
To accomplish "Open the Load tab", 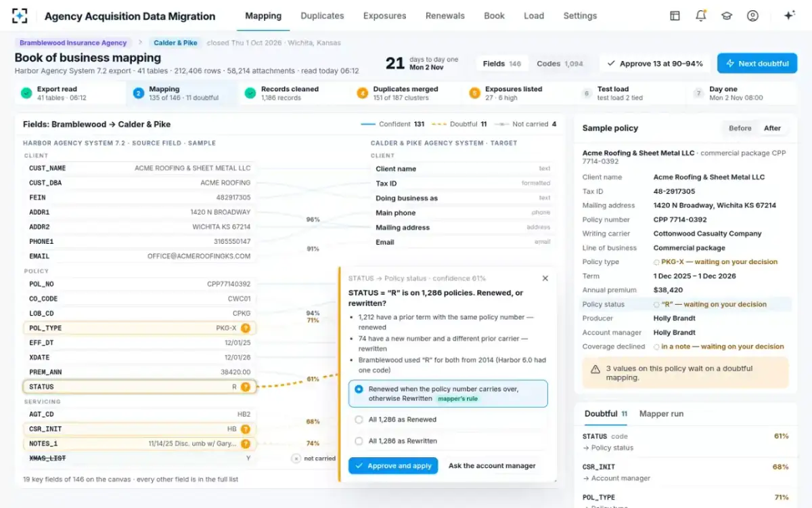I will point(534,16).
